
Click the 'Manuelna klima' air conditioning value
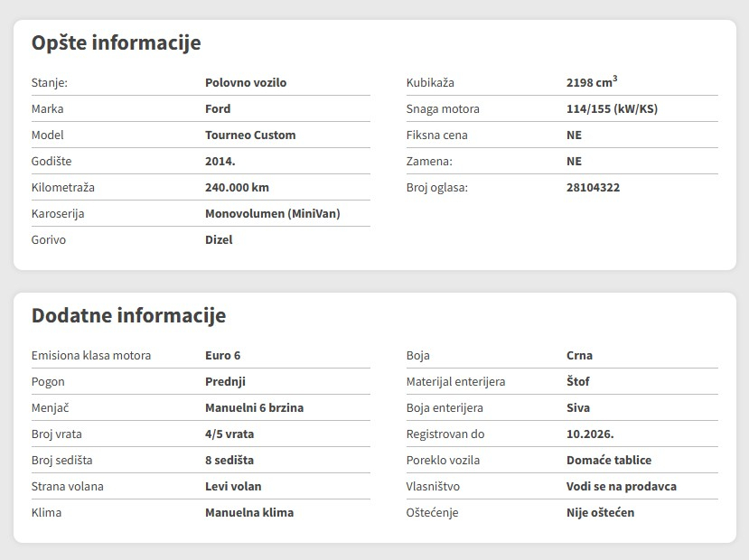[x=249, y=512]
